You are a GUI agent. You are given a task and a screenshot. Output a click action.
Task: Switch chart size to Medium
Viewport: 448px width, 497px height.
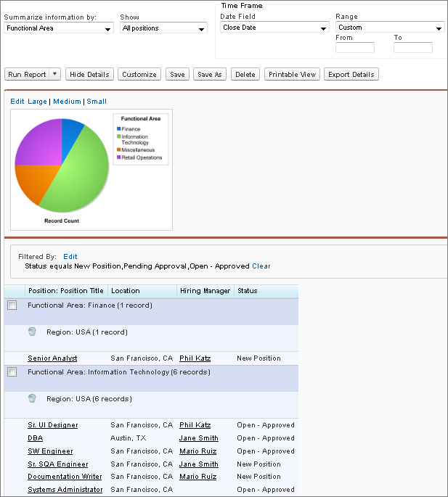67,102
